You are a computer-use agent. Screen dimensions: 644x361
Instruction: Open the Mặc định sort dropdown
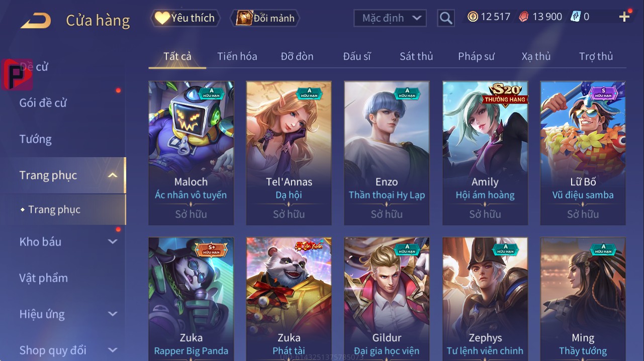click(x=390, y=18)
